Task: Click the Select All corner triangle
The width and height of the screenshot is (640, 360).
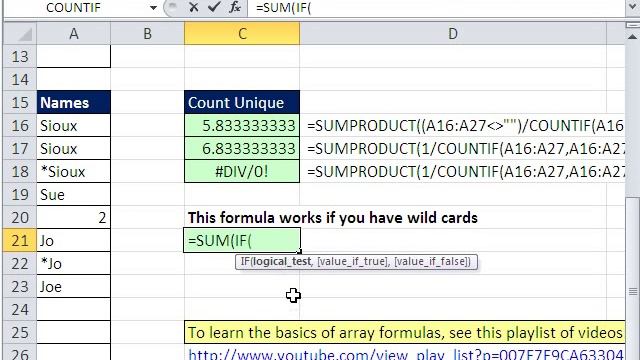Action: pyautogui.click(x=20, y=33)
